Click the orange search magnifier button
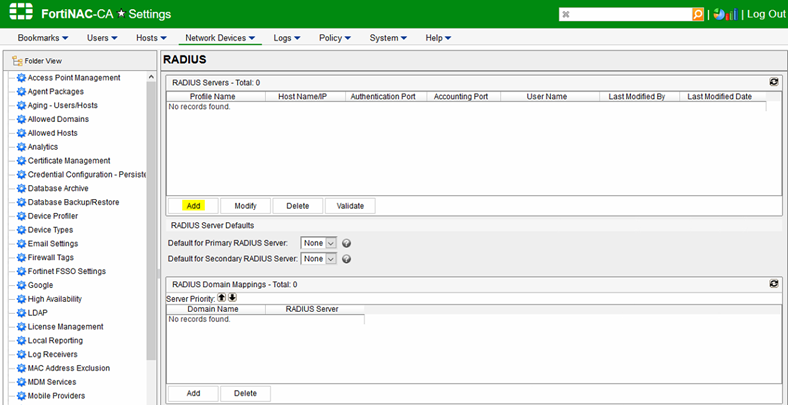This screenshot has height=405, width=788. click(698, 14)
